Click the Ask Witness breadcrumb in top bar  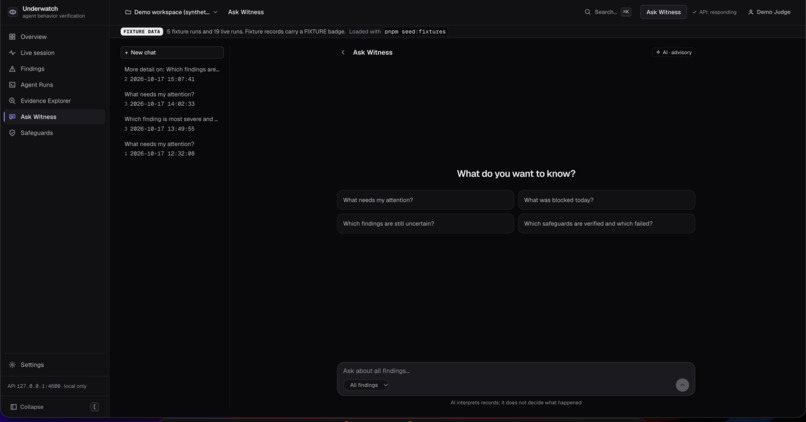(x=246, y=12)
